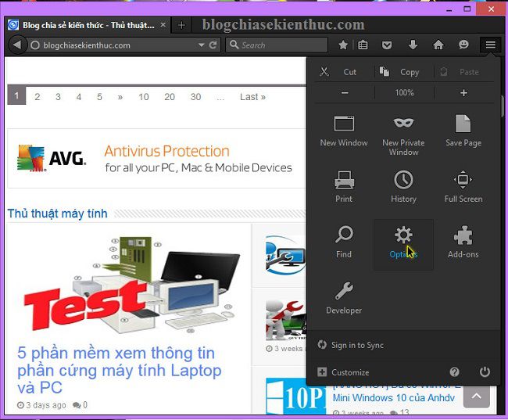Click the Find magnifier icon
Screen dimensions: 508x420
tap(344, 234)
